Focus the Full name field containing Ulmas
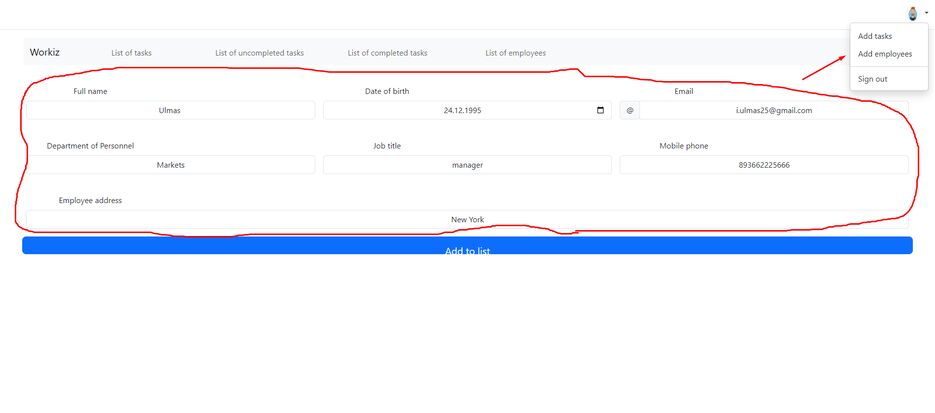 [169, 110]
